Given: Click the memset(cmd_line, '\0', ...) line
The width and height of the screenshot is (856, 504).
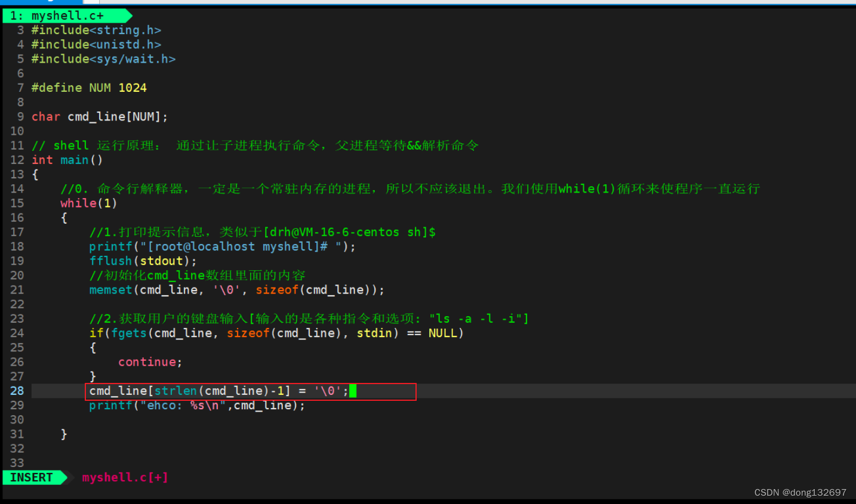Looking at the screenshot, I should tap(237, 290).
